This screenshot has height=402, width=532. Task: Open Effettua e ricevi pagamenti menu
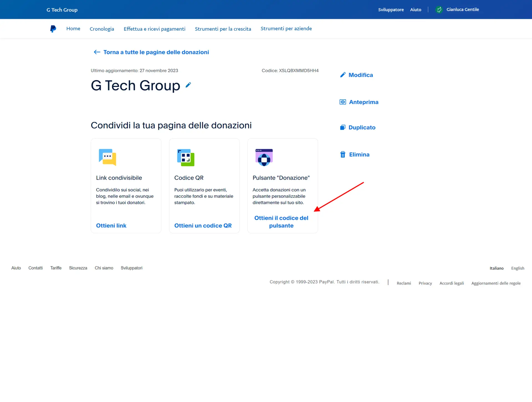coord(155,29)
